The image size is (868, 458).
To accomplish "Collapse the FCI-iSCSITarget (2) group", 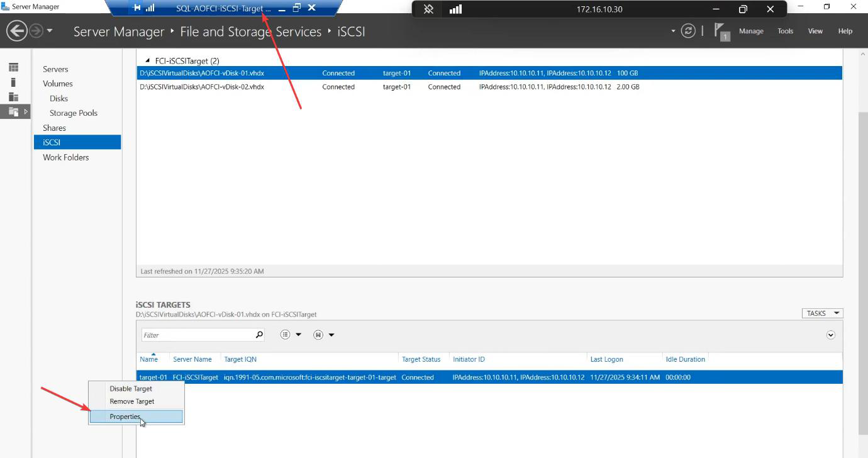I will (x=148, y=61).
